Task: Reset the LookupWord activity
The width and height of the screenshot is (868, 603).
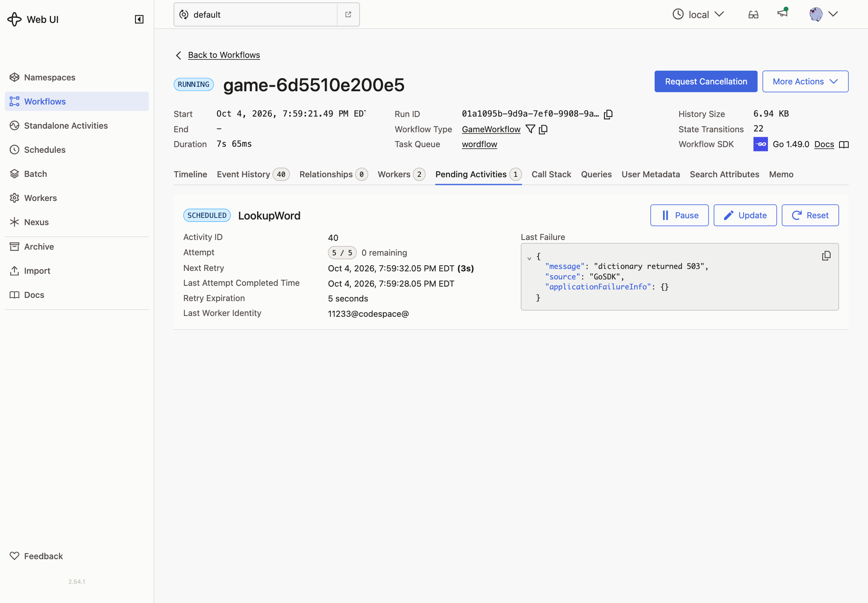Action: click(810, 215)
